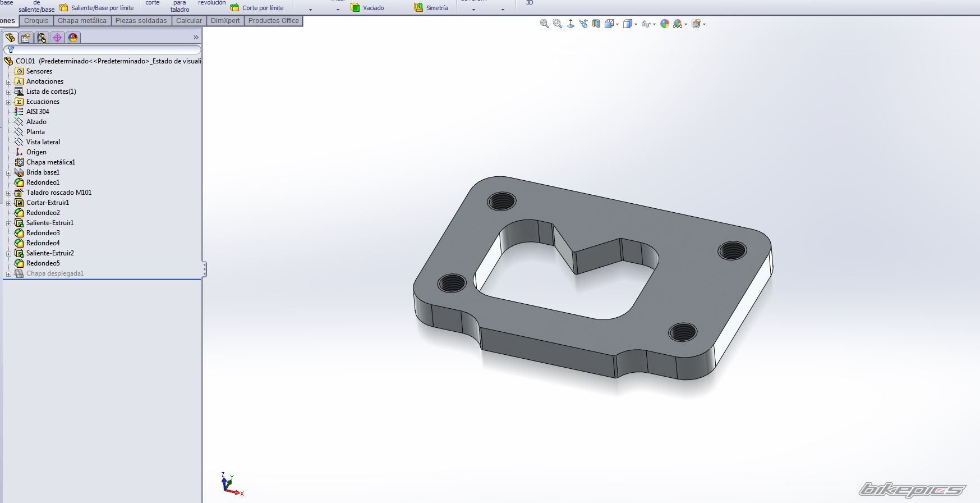Select the Sensores folder icon
Screen dimensions: 980x503
coord(19,71)
